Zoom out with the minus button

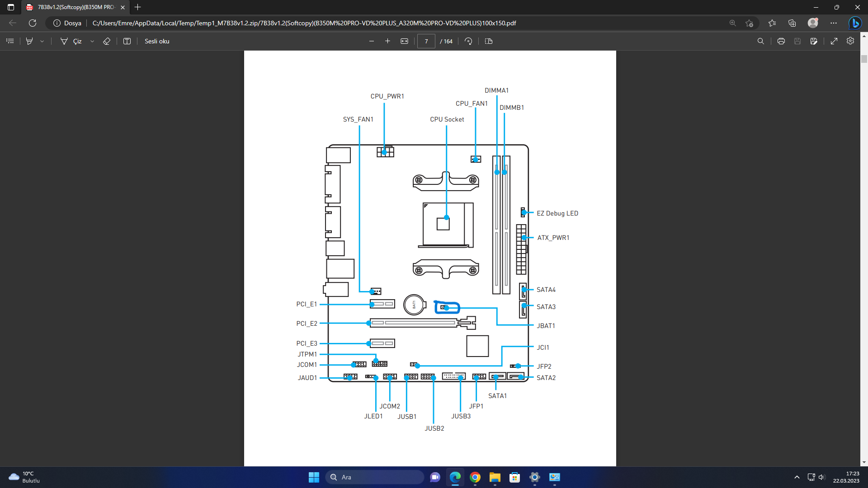point(372,41)
